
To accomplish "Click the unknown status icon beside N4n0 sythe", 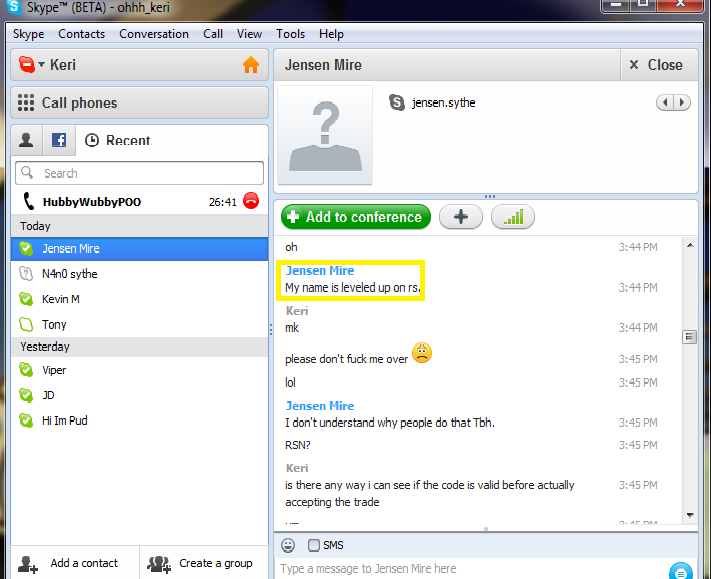I will coord(26,273).
